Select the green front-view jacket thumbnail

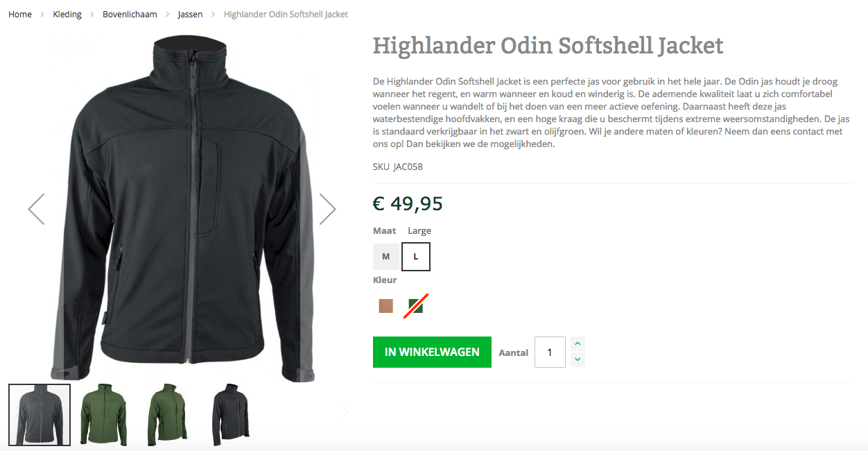coord(103,414)
